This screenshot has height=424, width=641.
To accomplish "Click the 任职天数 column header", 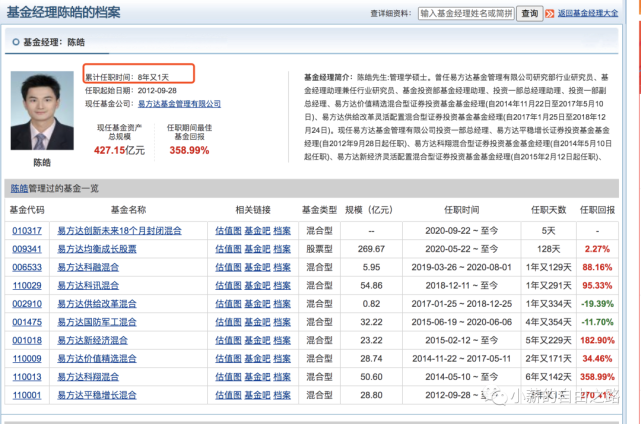I will (x=548, y=210).
